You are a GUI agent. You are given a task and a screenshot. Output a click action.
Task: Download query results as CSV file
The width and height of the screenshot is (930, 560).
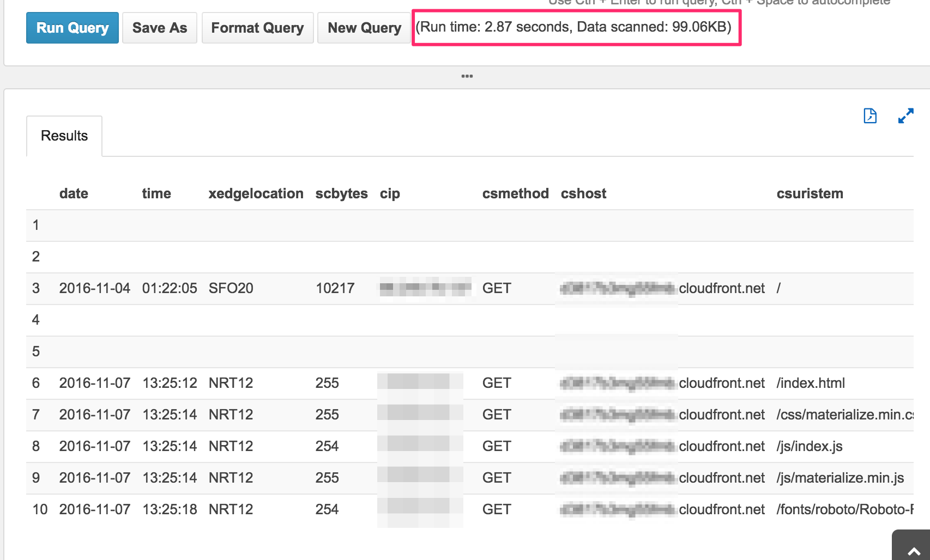[x=871, y=116]
